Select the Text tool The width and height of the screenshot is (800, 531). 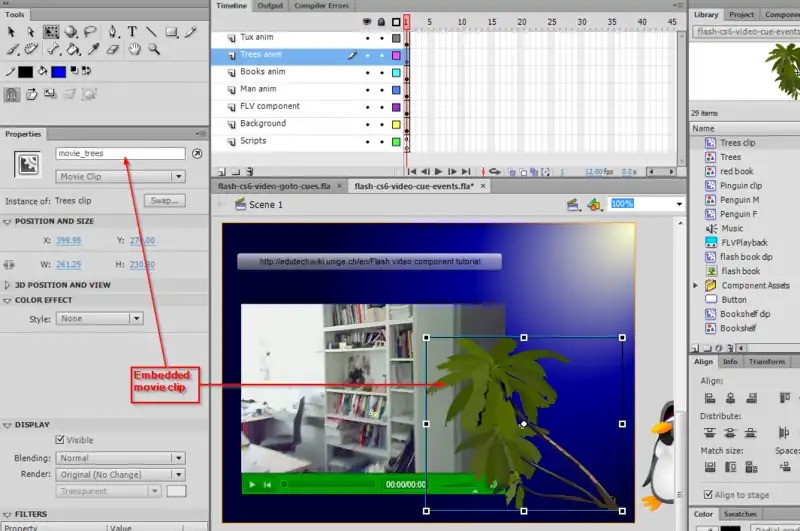(x=132, y=32)
